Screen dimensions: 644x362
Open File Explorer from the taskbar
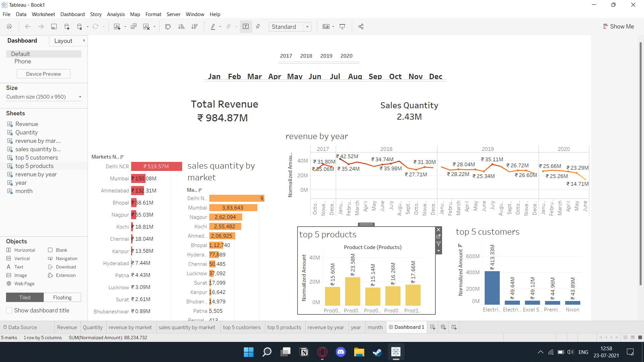(359, 352)
